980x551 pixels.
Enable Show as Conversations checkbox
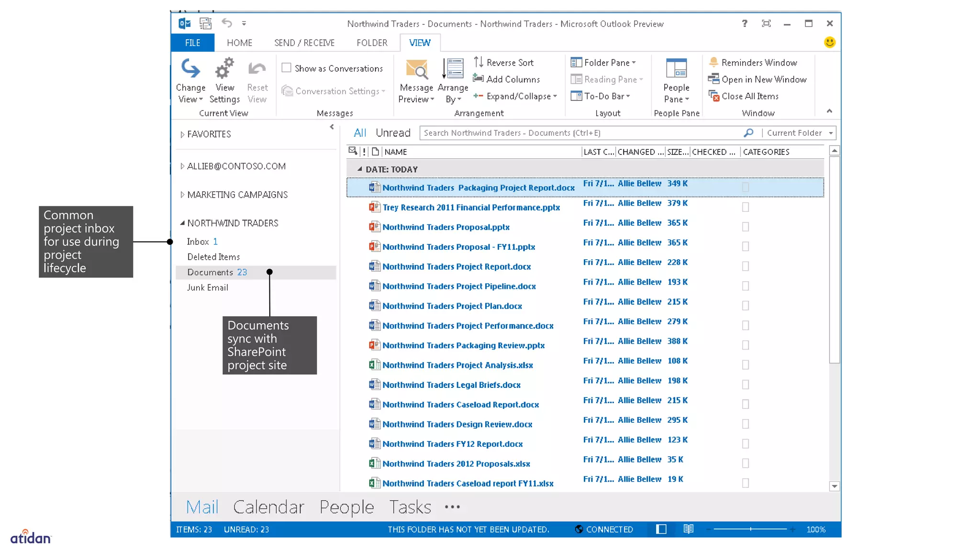point(286,67)
